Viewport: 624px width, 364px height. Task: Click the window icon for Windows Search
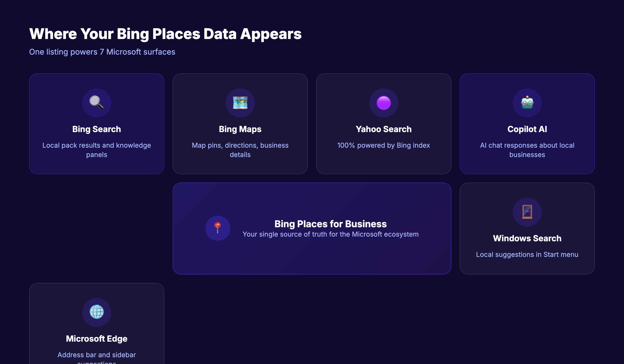tap(527, 212)
